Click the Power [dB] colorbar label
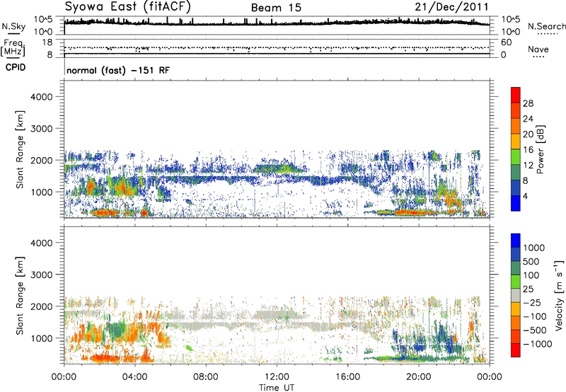Image resolution: width=566 pixels, height=392 pixels. click(540, 149)
